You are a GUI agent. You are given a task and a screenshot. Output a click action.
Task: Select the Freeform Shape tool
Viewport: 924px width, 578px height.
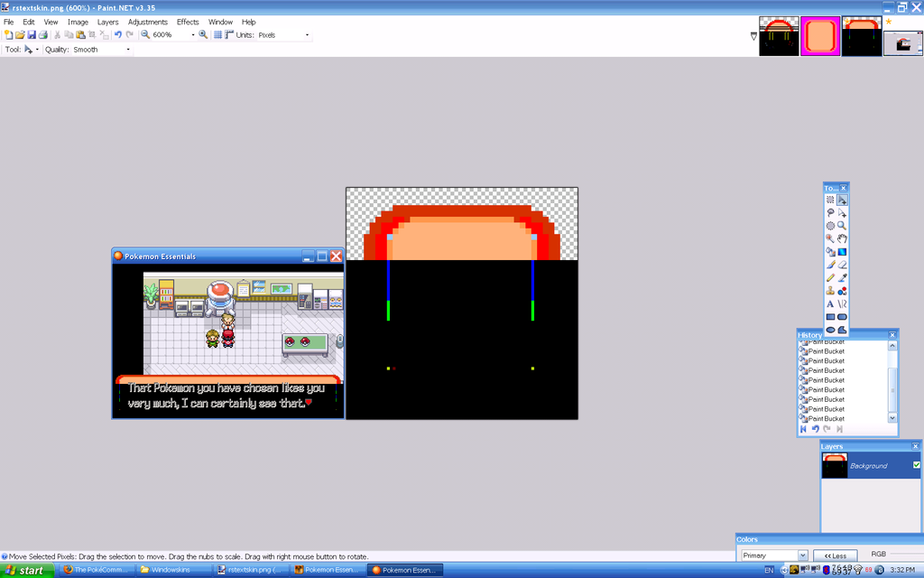(842, 330)
